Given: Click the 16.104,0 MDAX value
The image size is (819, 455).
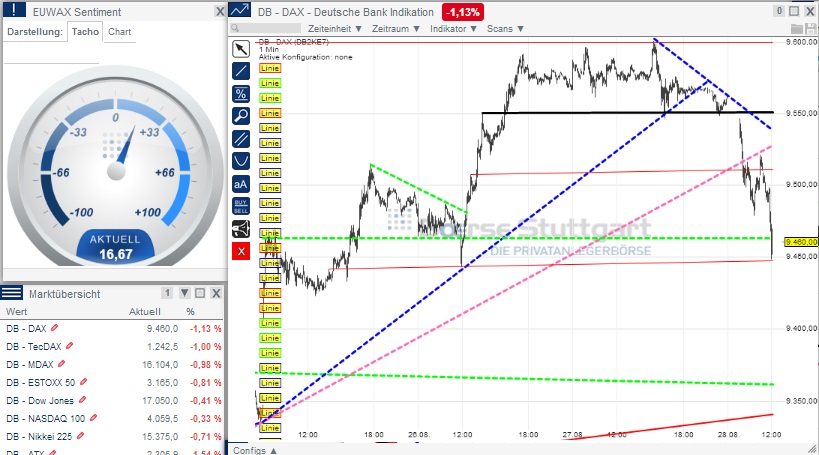Looking at the screenshot, I should [x=160, y=364].
